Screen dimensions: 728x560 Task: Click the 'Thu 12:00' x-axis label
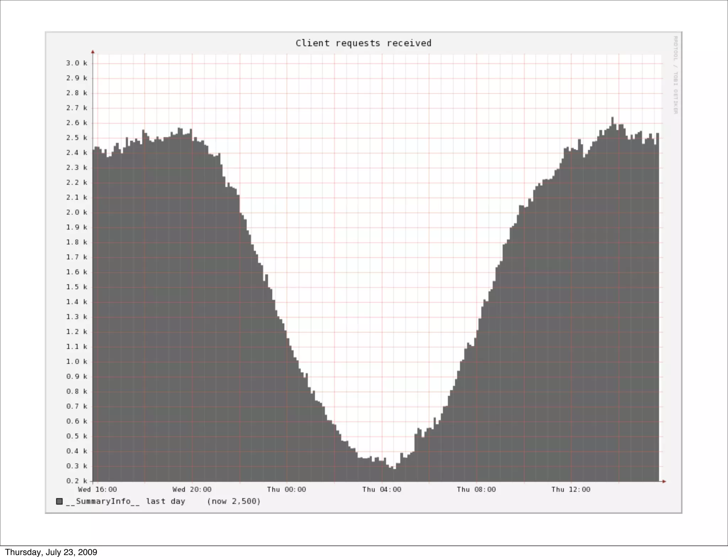pyautogui.click(x=571, y=489)
